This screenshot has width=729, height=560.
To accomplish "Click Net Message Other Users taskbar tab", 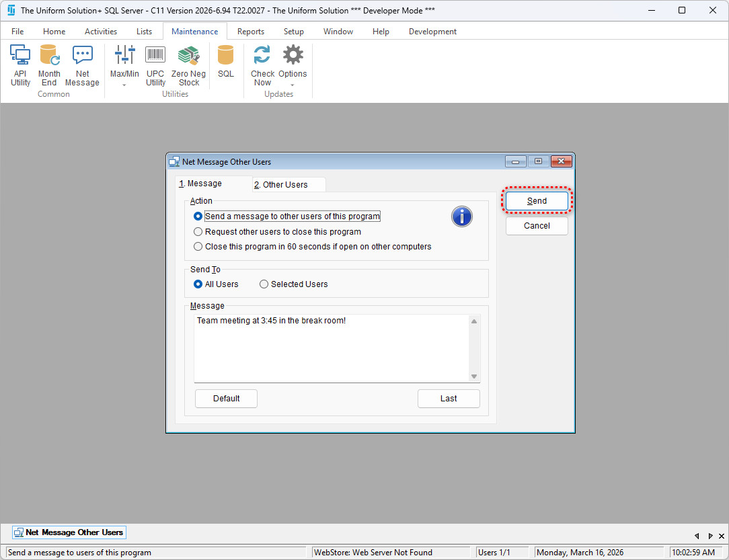I will point(69,532).
